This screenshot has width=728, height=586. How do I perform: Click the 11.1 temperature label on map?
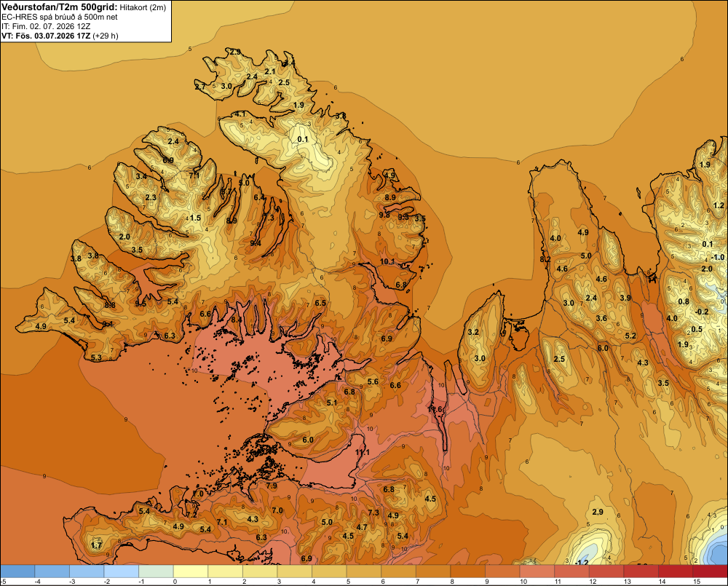pyautogui.click(x=362, y=452)
